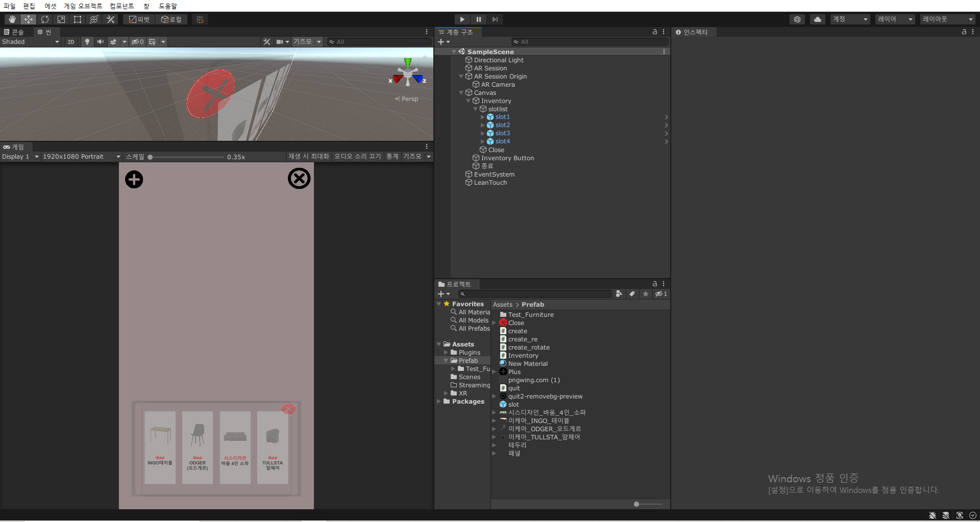This screenshot has width=980, height=522.
Task: Toggle scene audio in the Scene view
Action: (100, 42)
